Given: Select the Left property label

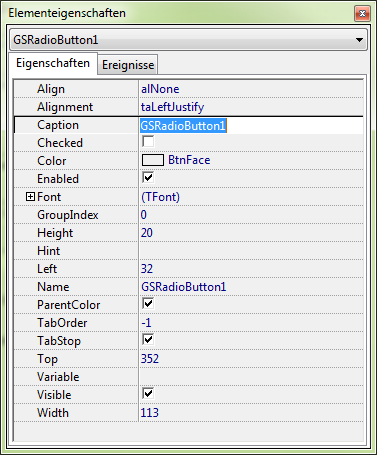Looking at the screenshot, I should [47, 269].
